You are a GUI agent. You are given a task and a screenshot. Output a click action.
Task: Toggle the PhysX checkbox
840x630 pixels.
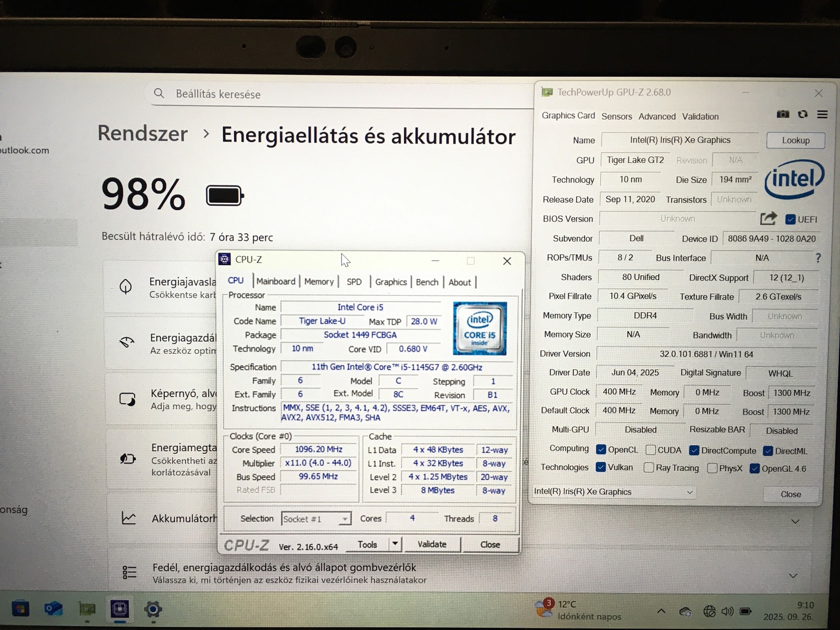[712, 468]
